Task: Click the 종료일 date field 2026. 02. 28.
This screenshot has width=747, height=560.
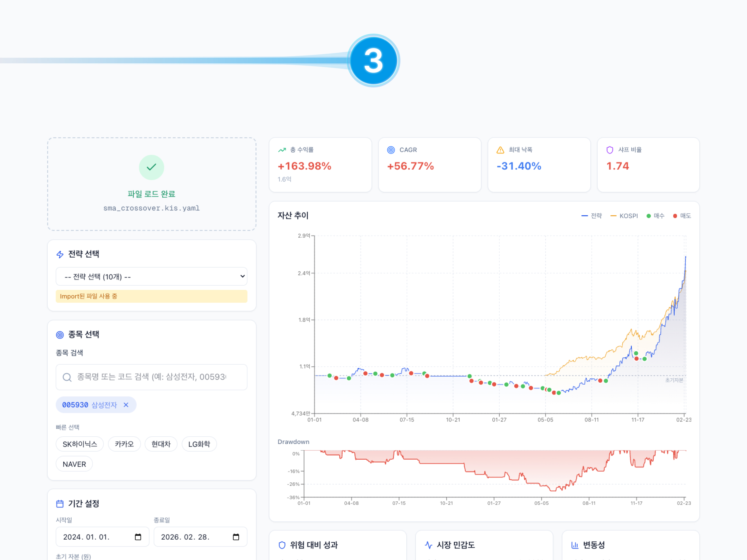Action: [200, 537]
